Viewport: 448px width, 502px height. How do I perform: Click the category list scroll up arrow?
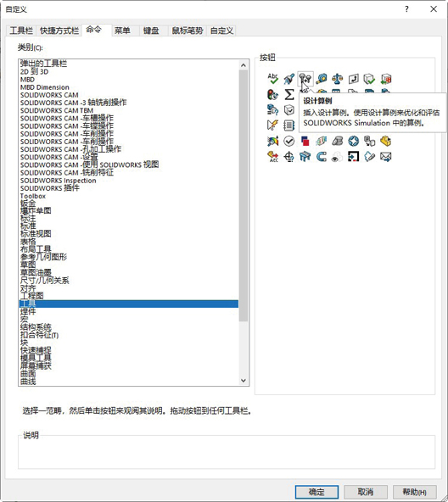click(x=244, y=65)
